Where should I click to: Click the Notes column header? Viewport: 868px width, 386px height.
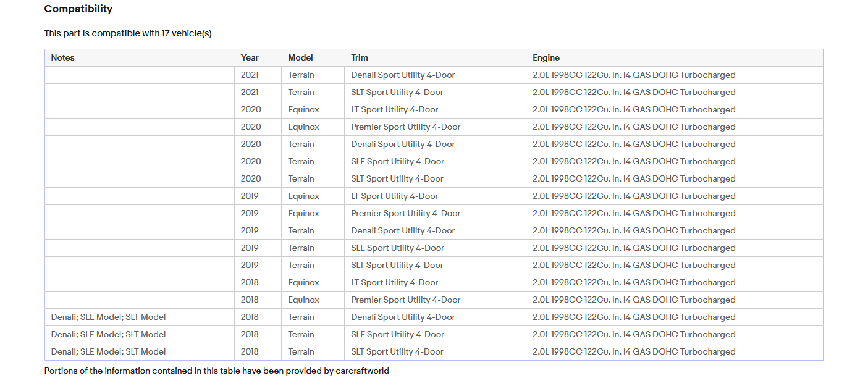pyautogui.click(x=62, y=57)
